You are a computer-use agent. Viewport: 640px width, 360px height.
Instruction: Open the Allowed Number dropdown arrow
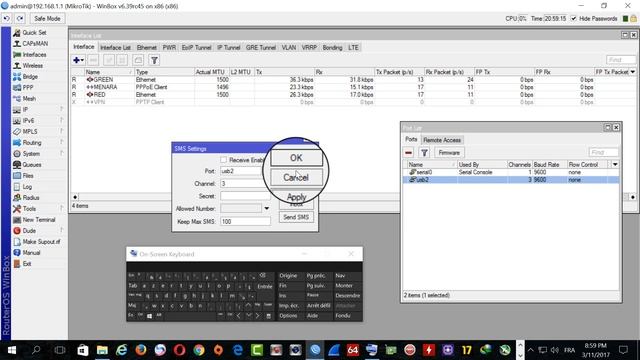[267, 209]
